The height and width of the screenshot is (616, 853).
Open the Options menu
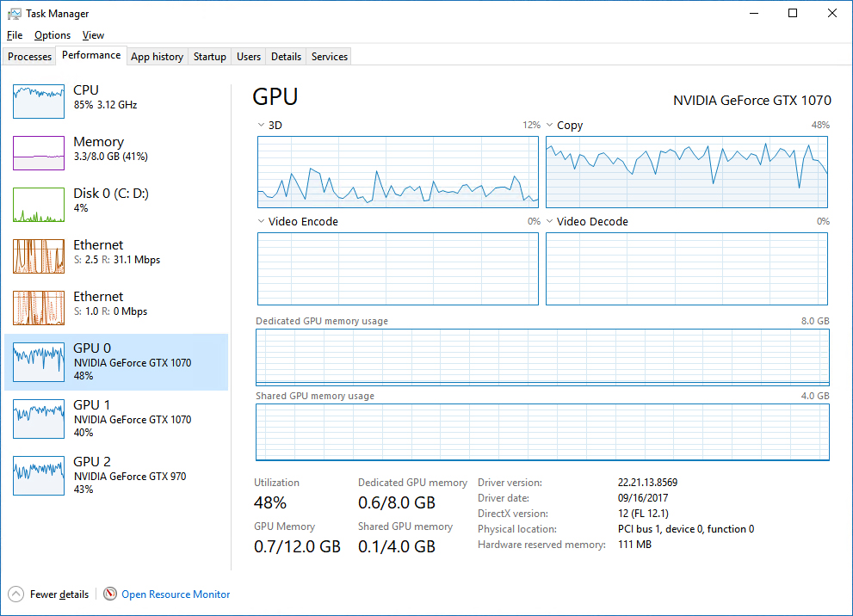coord(53,35)
